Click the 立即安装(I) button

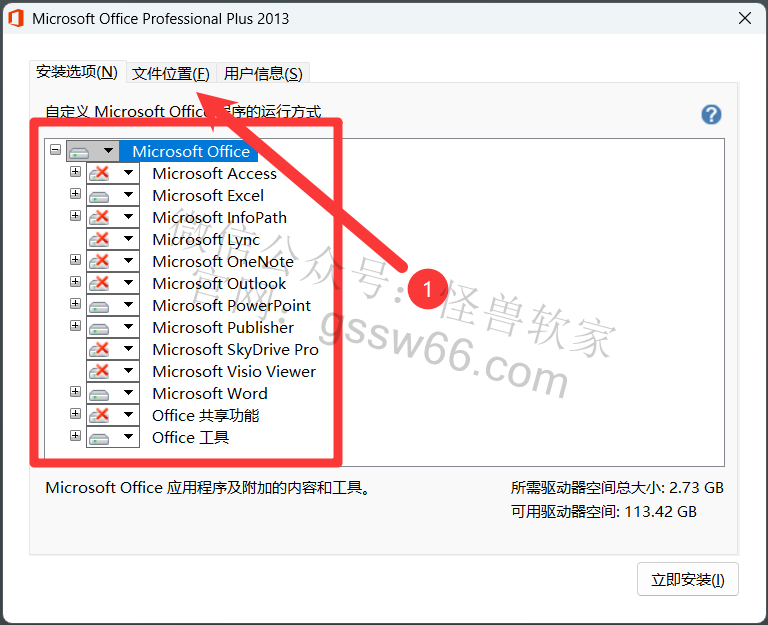687,579
